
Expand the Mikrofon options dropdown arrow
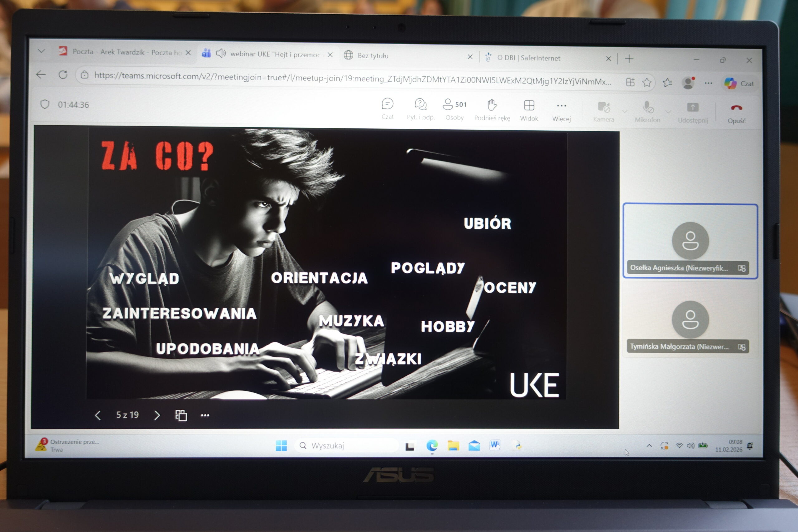coord(668,112)
